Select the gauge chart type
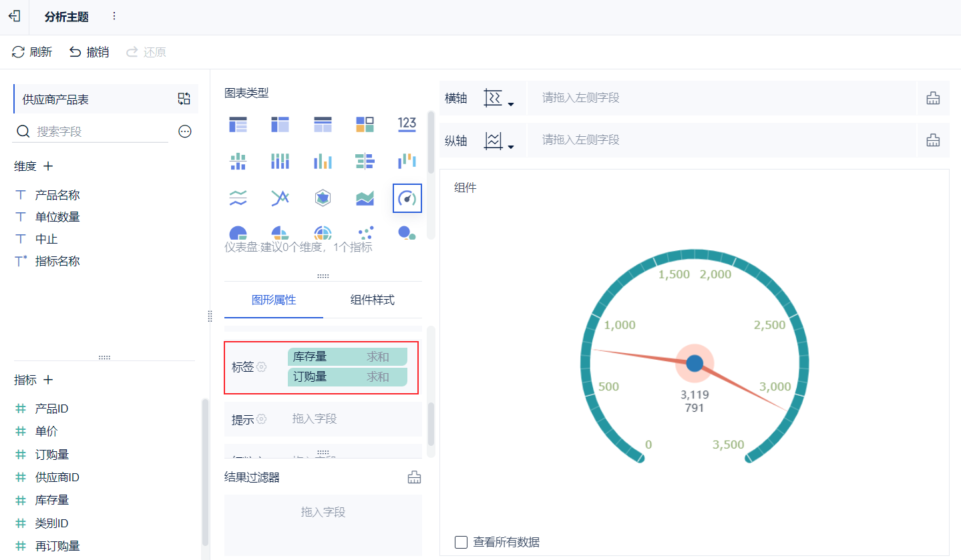The height and width of the screenshot is (560, 961). pyautogui.click(x=407, y=198)
